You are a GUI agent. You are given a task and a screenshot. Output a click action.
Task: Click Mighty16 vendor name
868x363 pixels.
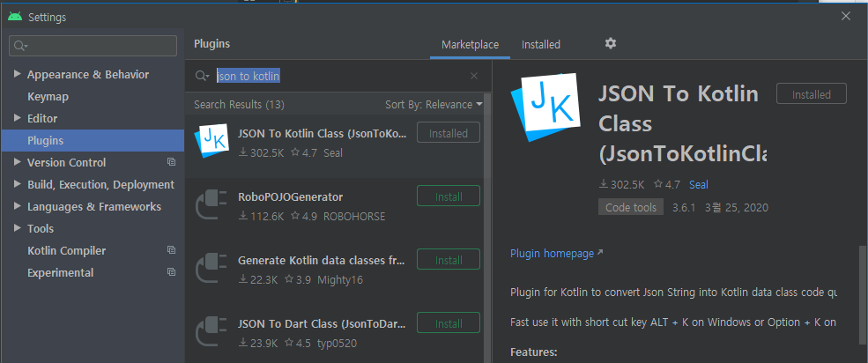tap(340, 280)
